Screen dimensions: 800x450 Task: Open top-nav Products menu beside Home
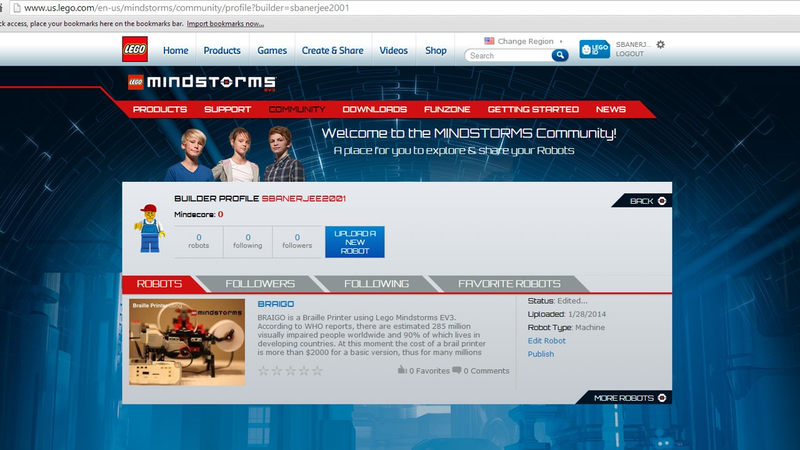pos(222,51)
